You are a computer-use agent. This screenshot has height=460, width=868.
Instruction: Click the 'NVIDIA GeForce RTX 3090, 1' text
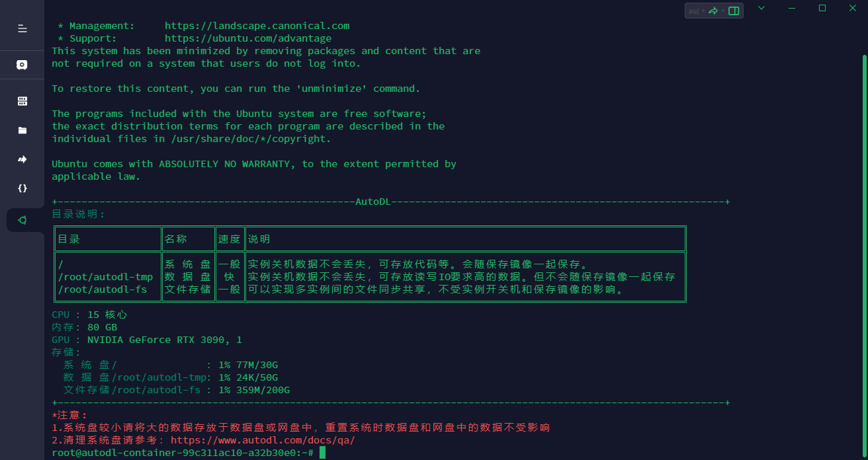(165, 340)
